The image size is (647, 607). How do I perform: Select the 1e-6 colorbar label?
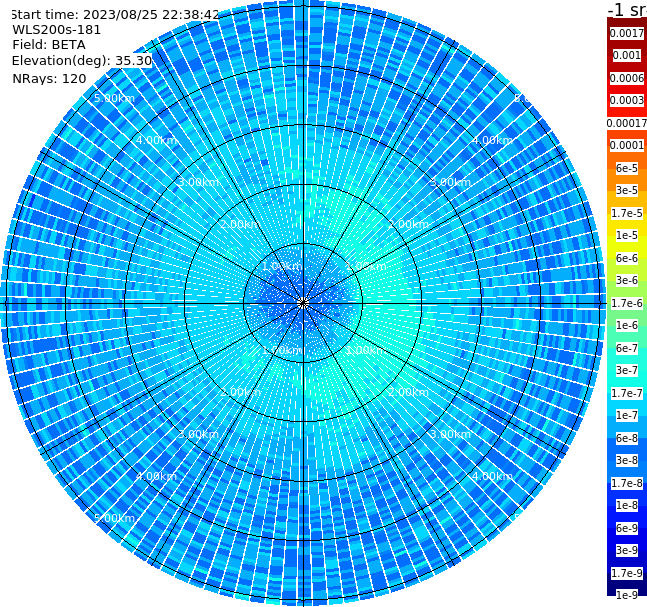coord(627,325)
